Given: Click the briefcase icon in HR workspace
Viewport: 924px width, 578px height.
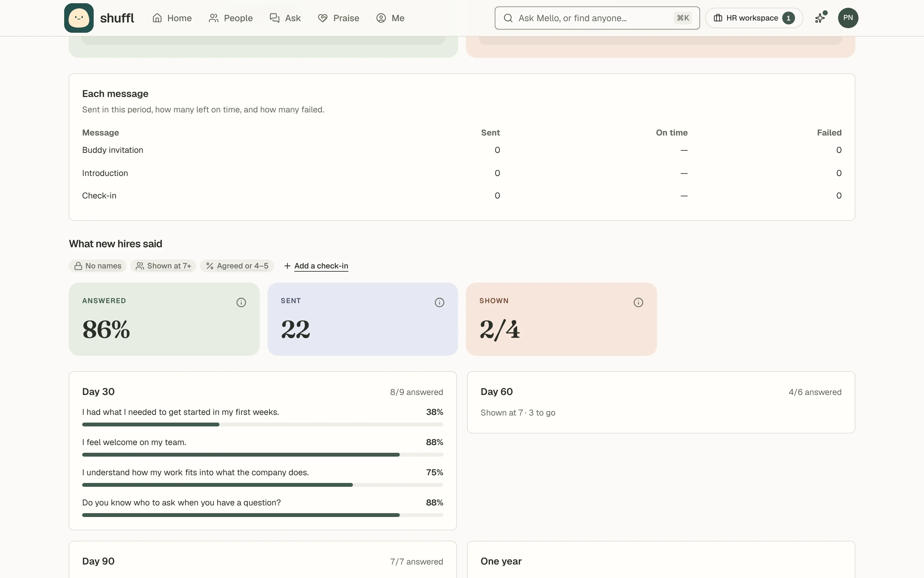Looking at the screenshot, I should pos(718,18).
